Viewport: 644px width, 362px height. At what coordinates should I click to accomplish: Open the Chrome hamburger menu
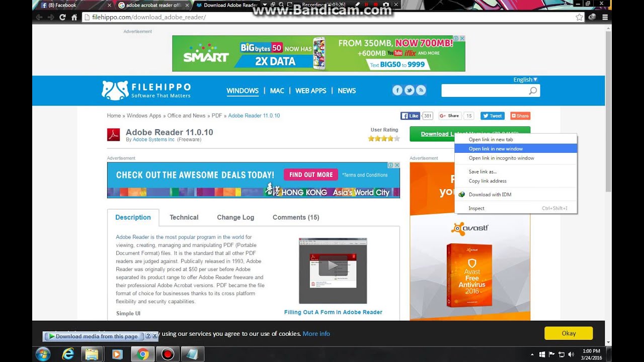(605, 17)
